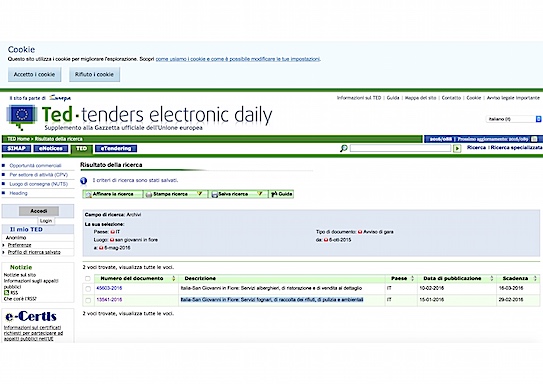Open the Cookie link in top header

pyautogui.click(x=474, y=98)
